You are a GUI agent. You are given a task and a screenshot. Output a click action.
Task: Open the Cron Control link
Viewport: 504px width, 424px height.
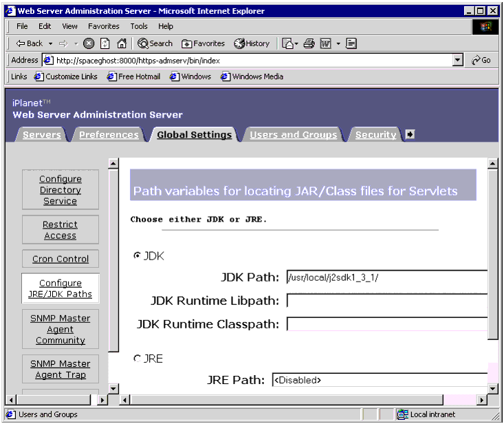(61, 259)
